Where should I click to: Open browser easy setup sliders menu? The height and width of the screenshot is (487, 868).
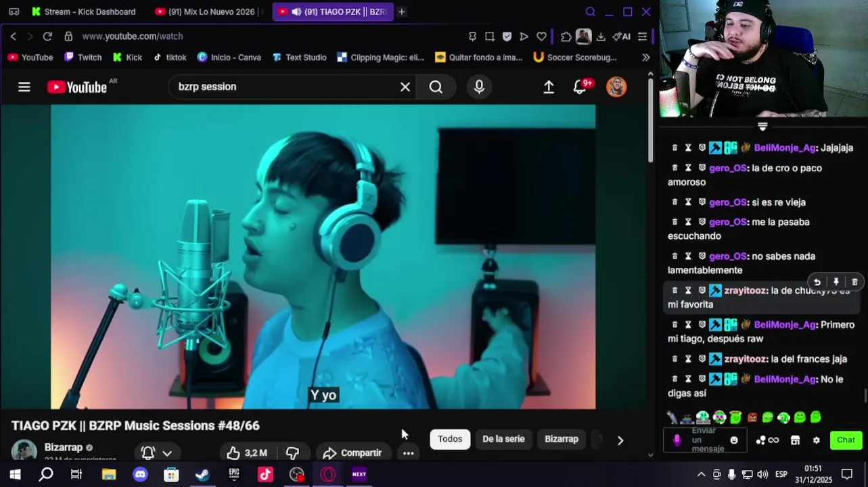coord(642,37)
